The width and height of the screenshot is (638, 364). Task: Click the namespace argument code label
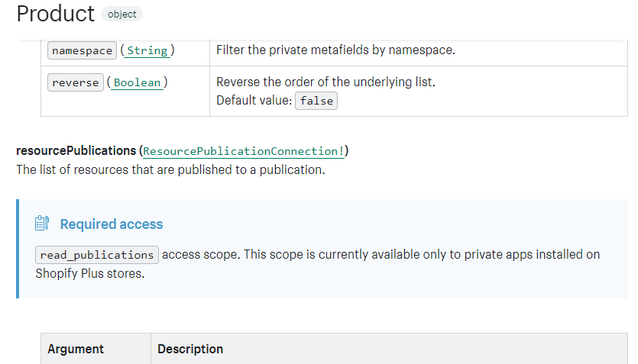coord(83,50)
